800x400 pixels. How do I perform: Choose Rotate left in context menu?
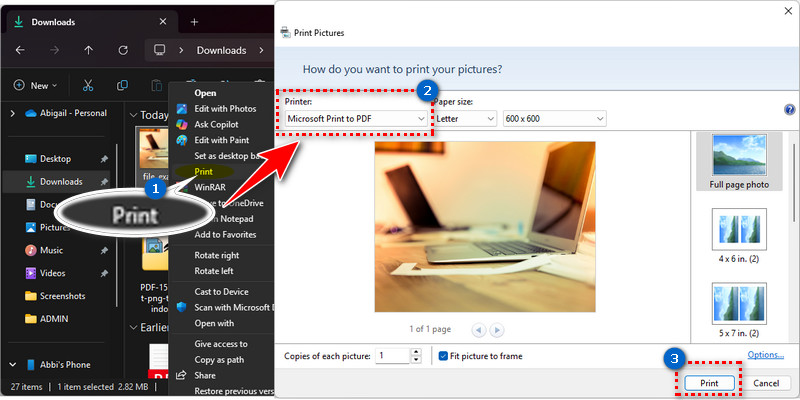[x=214, y=271]
